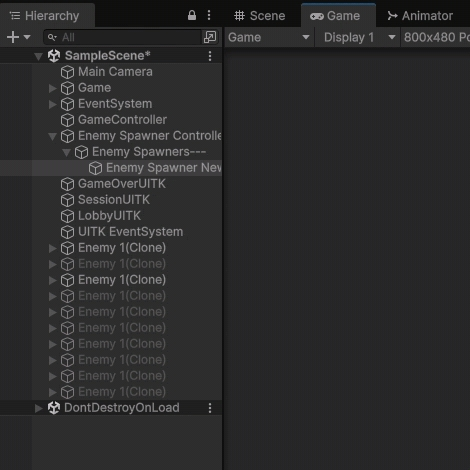
Task: Switch to the Animator tab
Action: tap(420, 16)
